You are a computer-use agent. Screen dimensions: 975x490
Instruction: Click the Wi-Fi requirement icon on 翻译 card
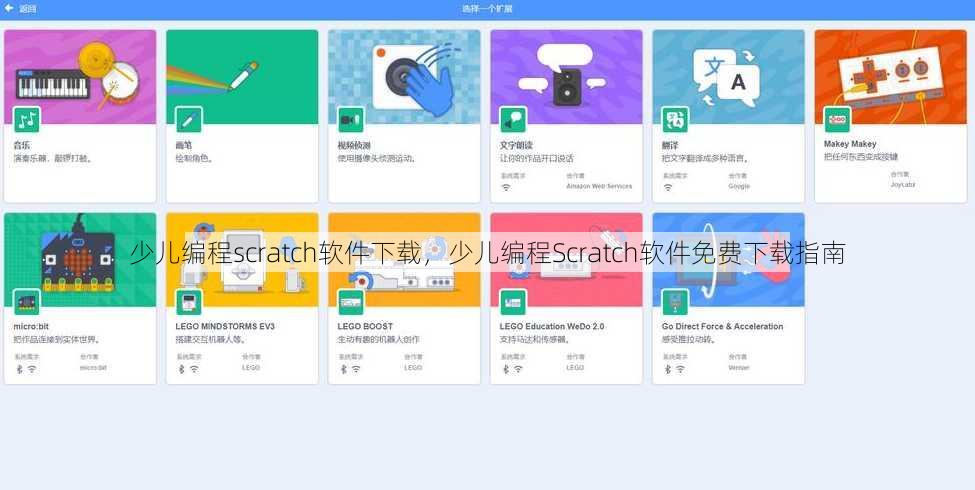tap(668, 187)
